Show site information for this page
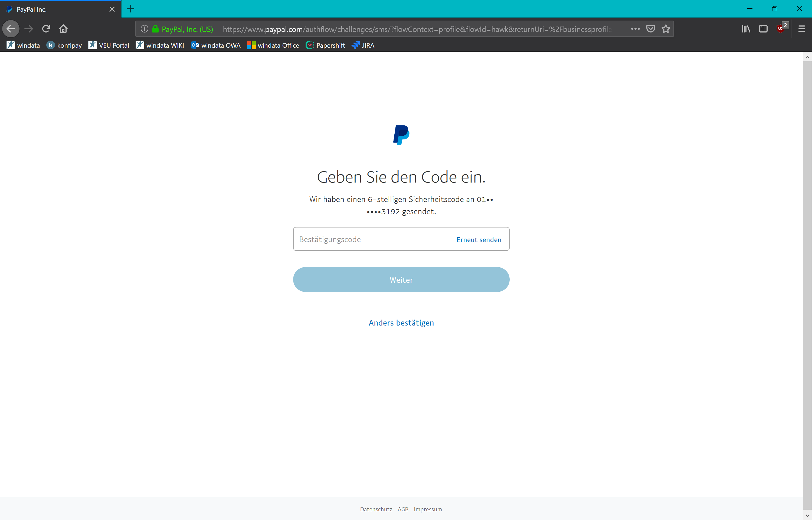 click(x=144, y=29)
